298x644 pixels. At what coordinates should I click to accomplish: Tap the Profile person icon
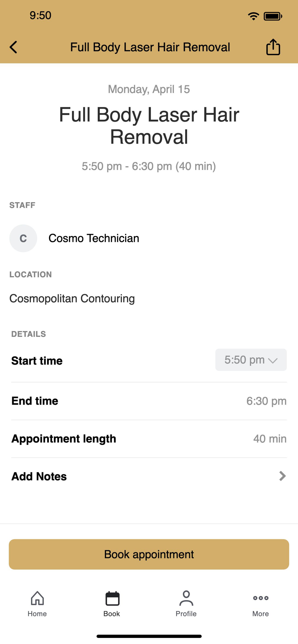click(x=186, y=598)
